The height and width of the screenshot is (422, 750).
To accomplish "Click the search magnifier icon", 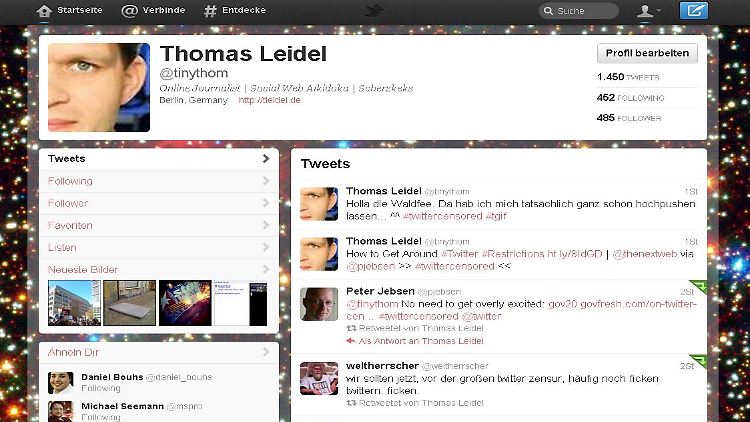I will [x=548, y=11].
